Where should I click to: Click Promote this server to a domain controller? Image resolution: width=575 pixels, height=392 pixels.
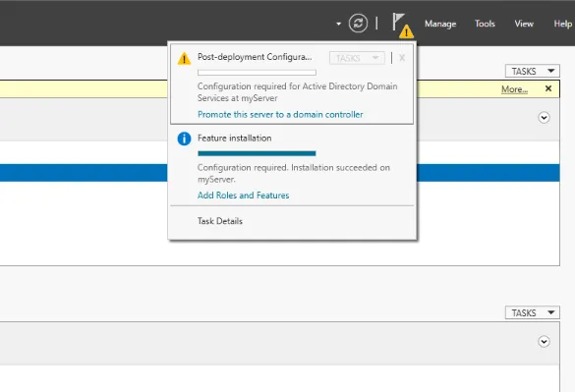pos(280,114)
